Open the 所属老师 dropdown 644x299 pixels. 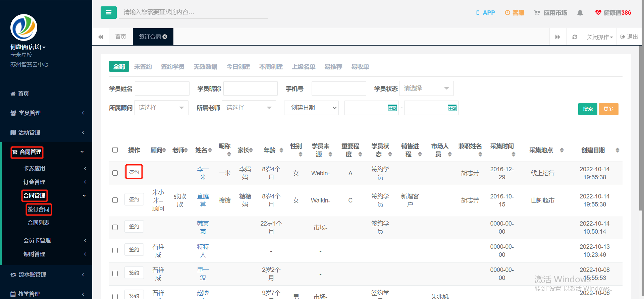(249, 108)
